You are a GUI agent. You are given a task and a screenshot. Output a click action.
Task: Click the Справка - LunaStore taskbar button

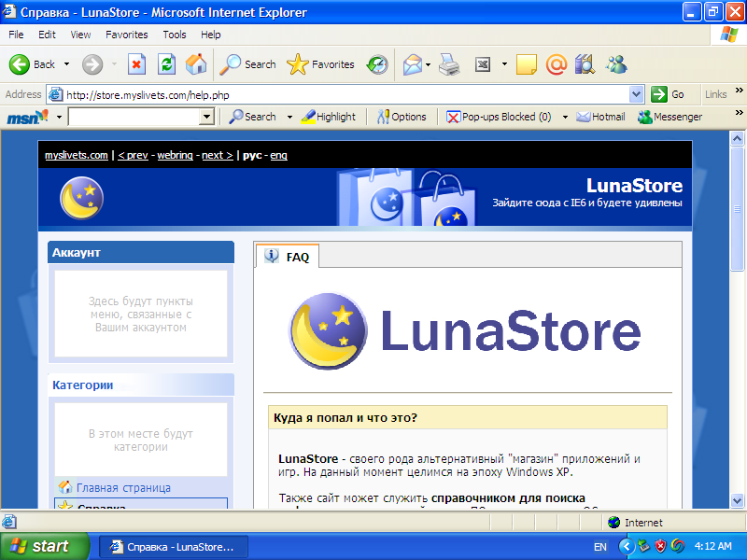click(x=173, y=547)
